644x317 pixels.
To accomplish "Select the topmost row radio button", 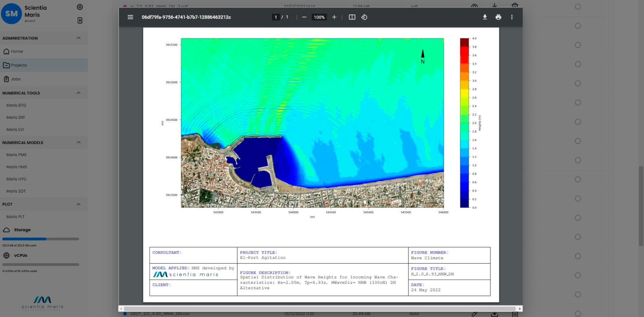I will pos(578,7).
